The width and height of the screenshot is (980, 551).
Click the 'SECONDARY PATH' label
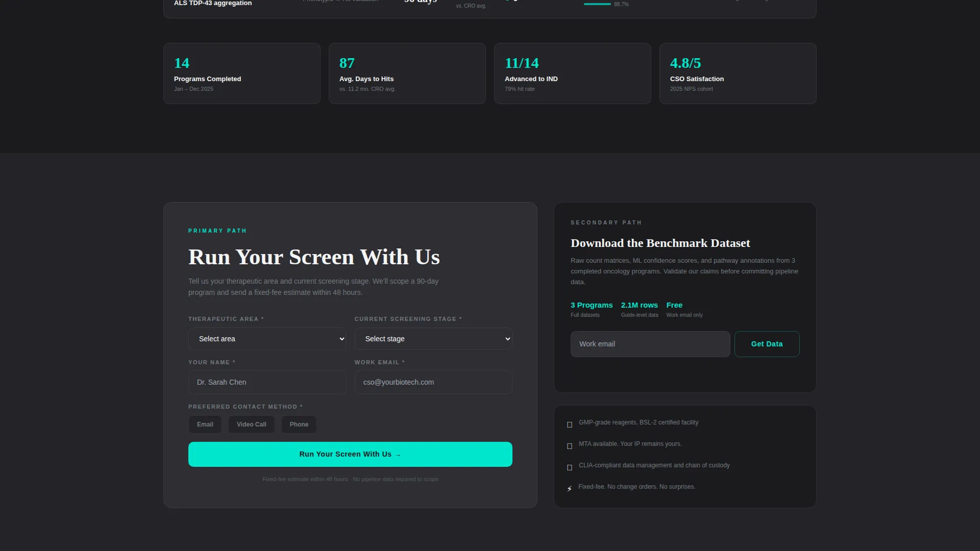[606, 222]
